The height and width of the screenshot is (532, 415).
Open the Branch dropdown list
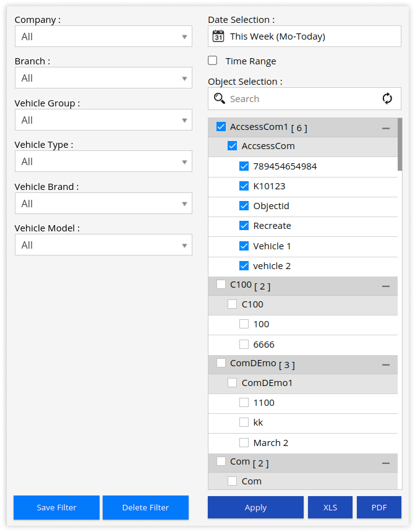[x=103, y=78]
